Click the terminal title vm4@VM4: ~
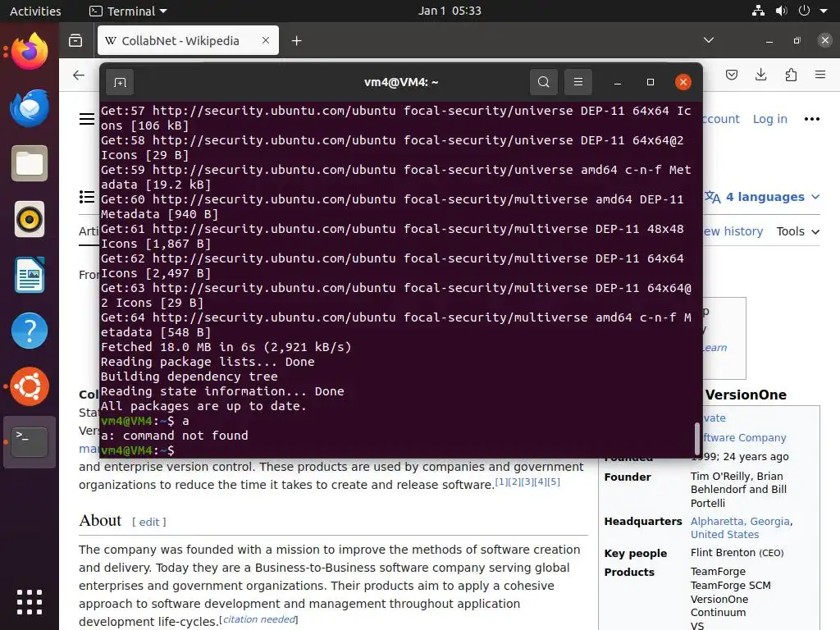The height and width of the screenshot is (630, 840). click(x=400, y=82)
